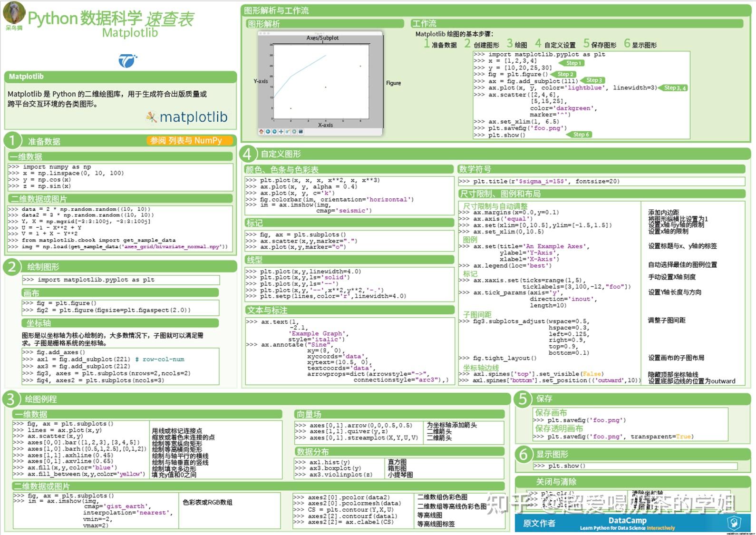
Task: Click the "Step 2" arrow badge
Action: pos(564,74)
